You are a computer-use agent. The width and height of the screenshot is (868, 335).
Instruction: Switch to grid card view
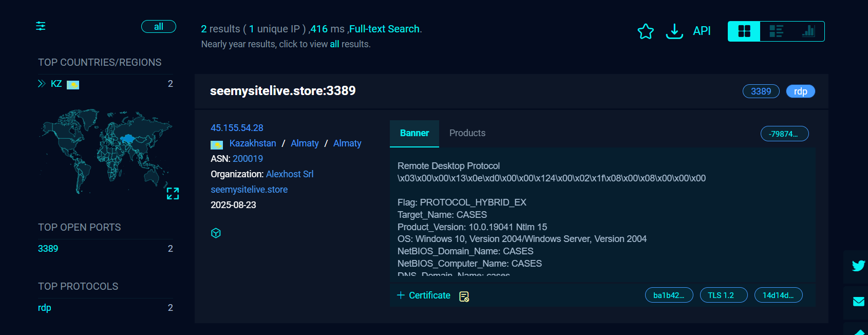[x=744, y=31]
